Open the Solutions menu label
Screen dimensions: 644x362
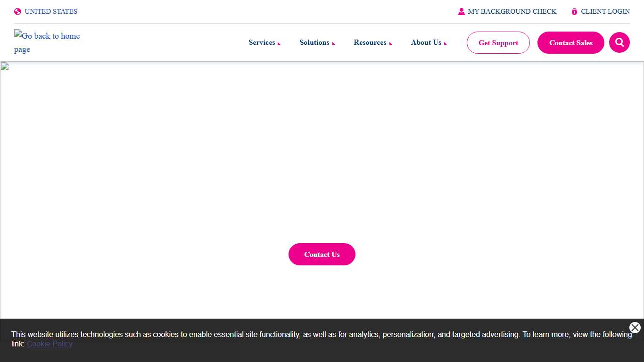[314, 42]
